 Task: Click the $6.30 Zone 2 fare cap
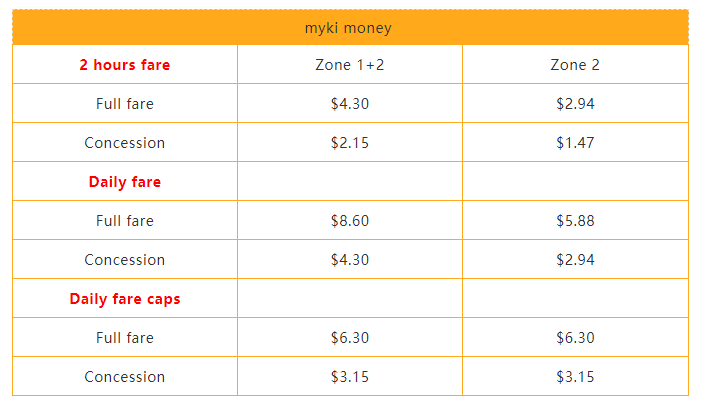[x=575, y=338]
